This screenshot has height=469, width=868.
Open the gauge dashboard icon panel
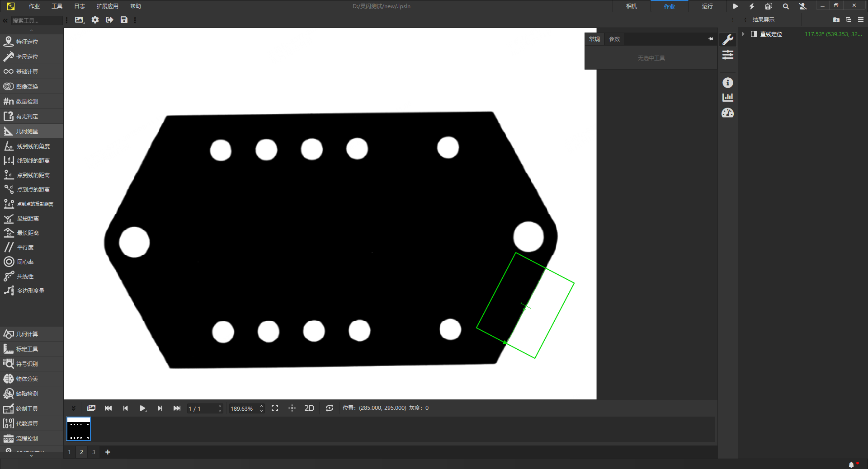coord(728,113)
